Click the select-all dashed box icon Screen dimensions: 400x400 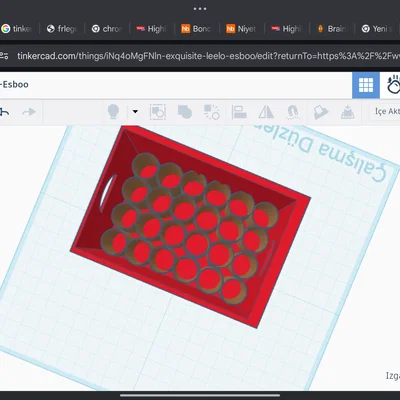(157, 112)
